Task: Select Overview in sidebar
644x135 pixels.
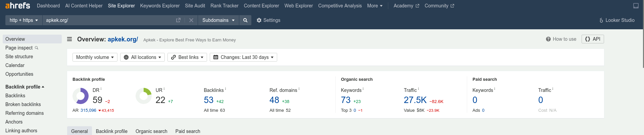Action: click(x=32, y=39)
